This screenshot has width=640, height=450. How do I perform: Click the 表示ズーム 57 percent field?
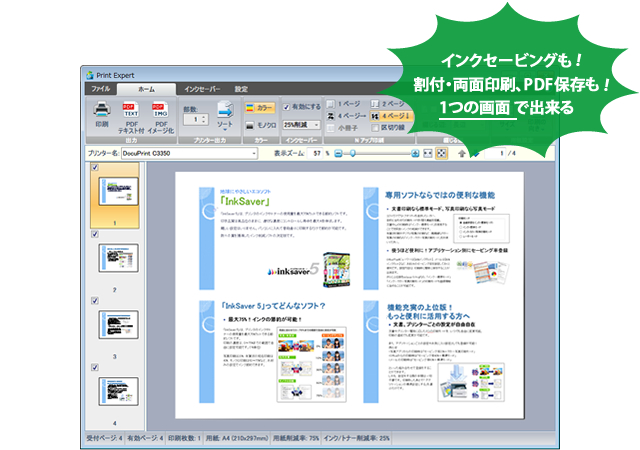[314, 154]
